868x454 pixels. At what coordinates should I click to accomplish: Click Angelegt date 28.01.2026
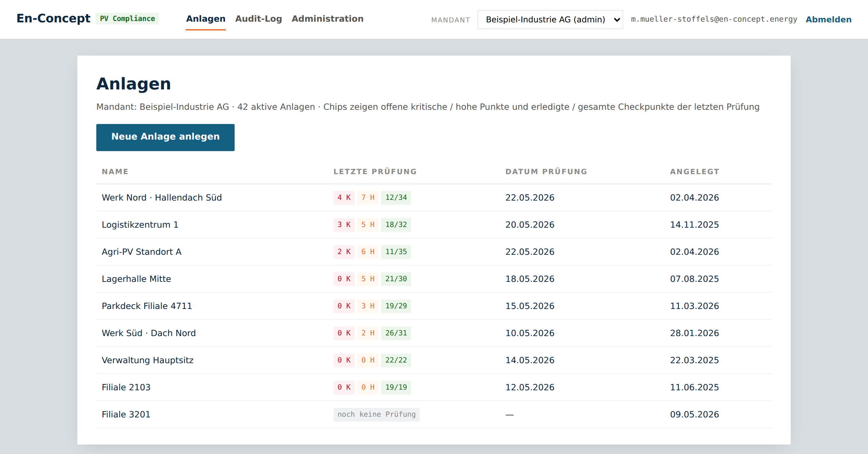coord(694,333)
